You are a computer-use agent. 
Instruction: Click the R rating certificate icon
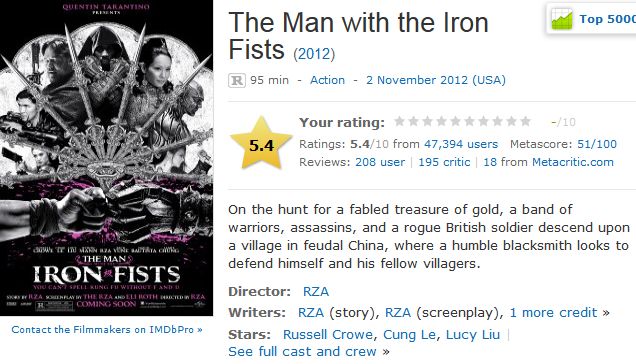pos(237,80)
